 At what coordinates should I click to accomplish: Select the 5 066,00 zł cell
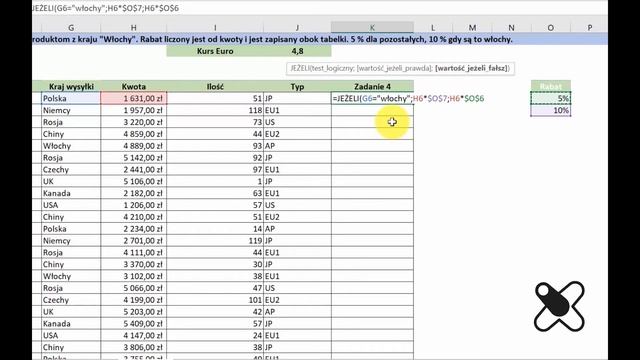(x=133, y=288)
